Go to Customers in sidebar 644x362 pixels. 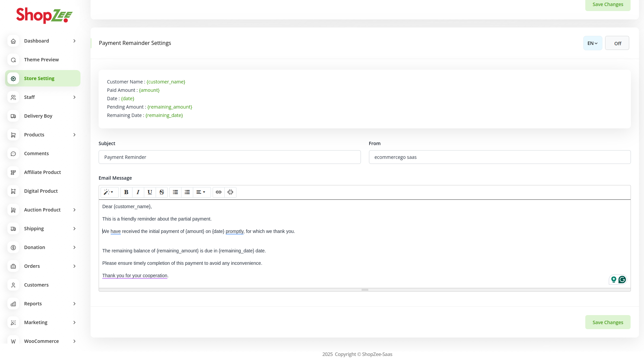tap(36, 285)
